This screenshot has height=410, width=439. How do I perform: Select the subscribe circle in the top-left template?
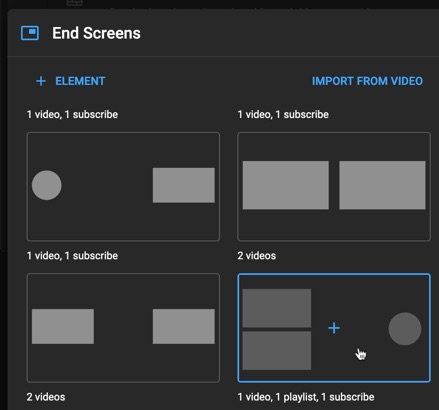click(x=47, y=185)
